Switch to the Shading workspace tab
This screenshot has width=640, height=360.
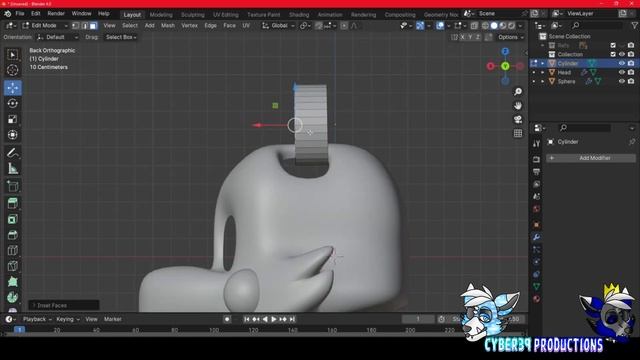pyautogui.click(x=299, y=15)
